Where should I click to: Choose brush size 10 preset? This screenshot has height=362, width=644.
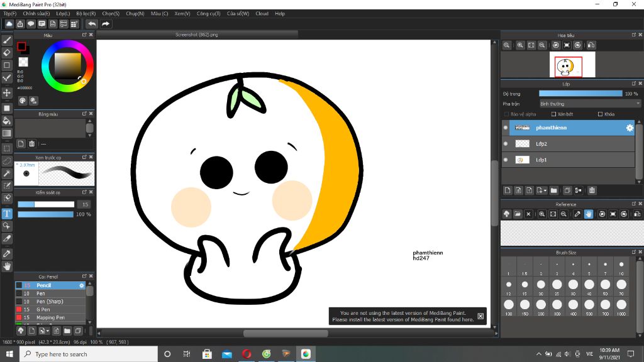[x=621, y=267]
